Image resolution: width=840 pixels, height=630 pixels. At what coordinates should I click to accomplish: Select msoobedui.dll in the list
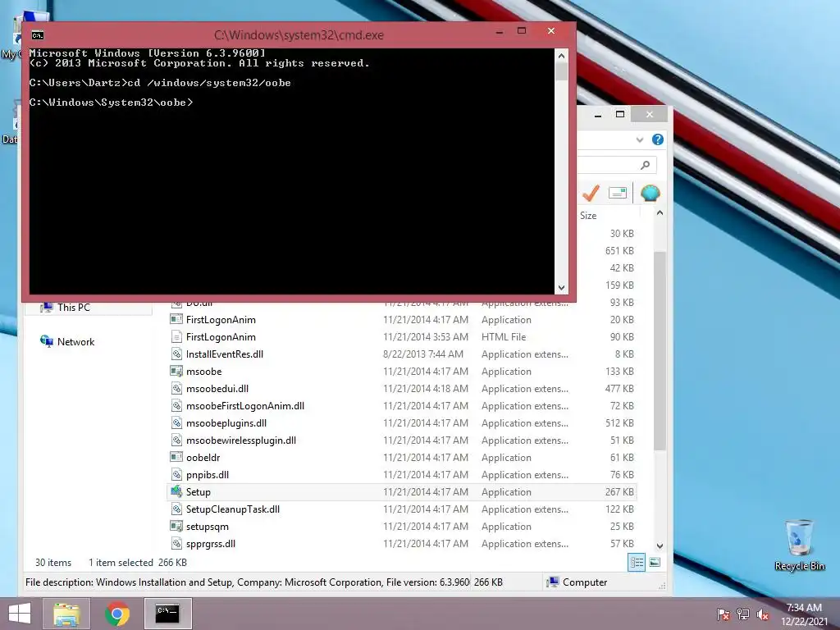coord(402,388)
